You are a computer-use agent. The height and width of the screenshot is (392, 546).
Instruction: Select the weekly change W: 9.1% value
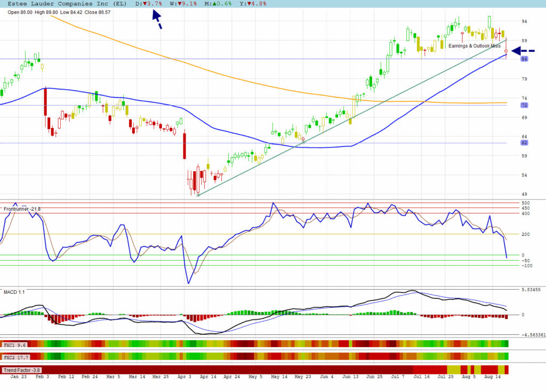point(183,4)
